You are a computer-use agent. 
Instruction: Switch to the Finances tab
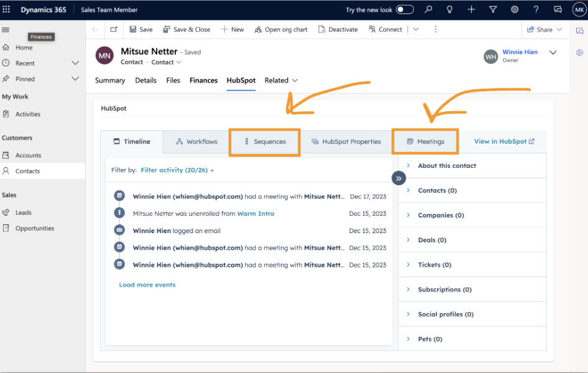pyautogui.click(x=203, y=80)
